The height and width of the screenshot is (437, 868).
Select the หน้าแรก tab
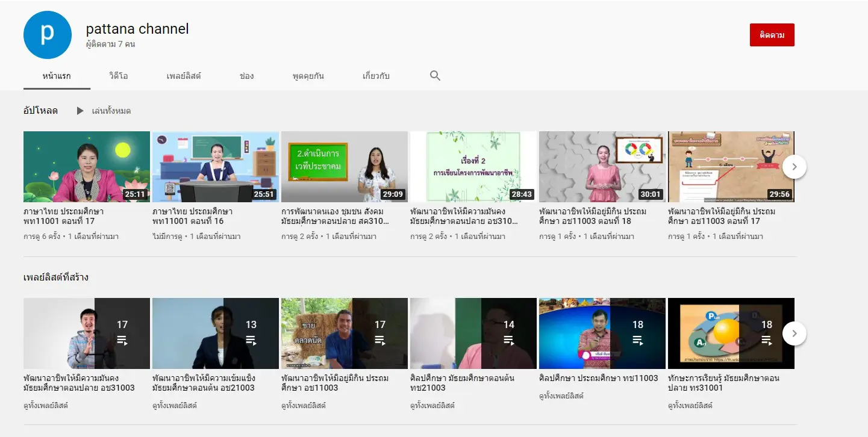pos(57,76)
